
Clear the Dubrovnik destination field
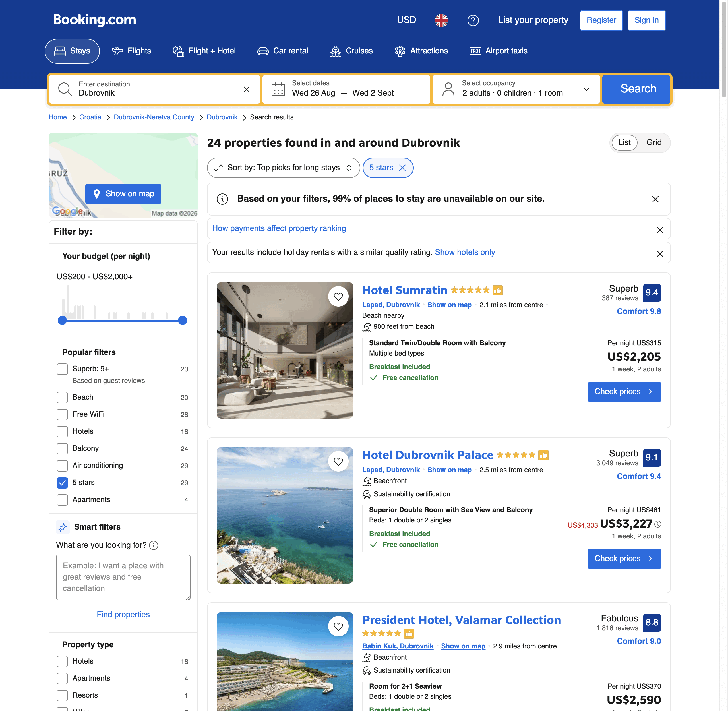point(246,89)
